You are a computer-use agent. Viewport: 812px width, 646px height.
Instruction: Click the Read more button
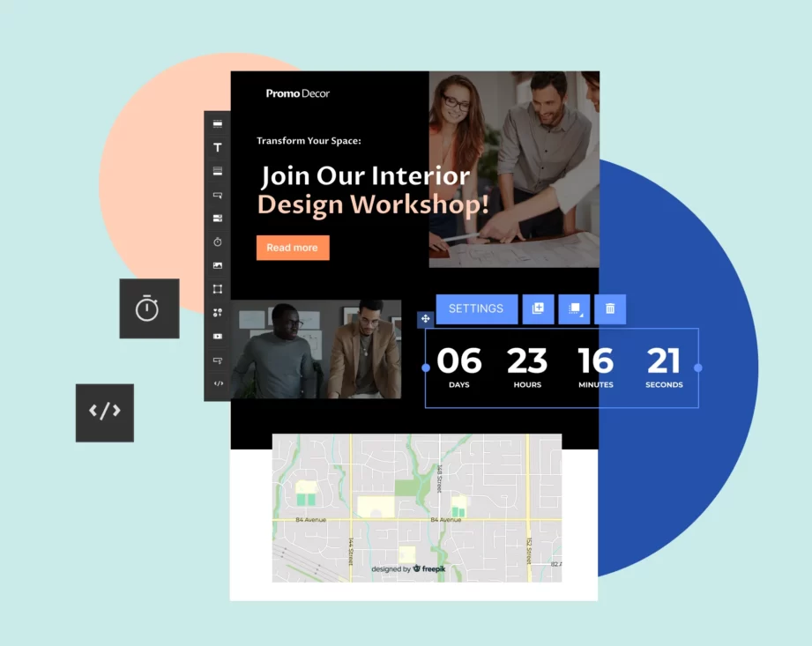[293, 248]
